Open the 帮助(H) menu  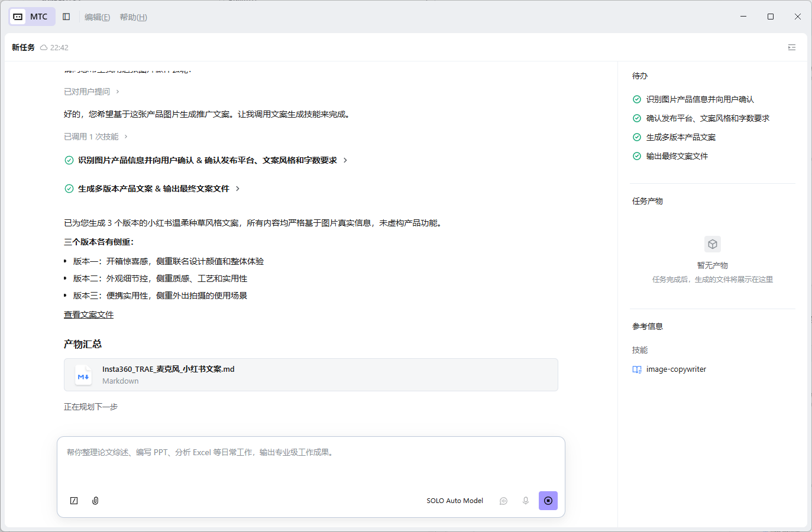[x=133, y=17]
